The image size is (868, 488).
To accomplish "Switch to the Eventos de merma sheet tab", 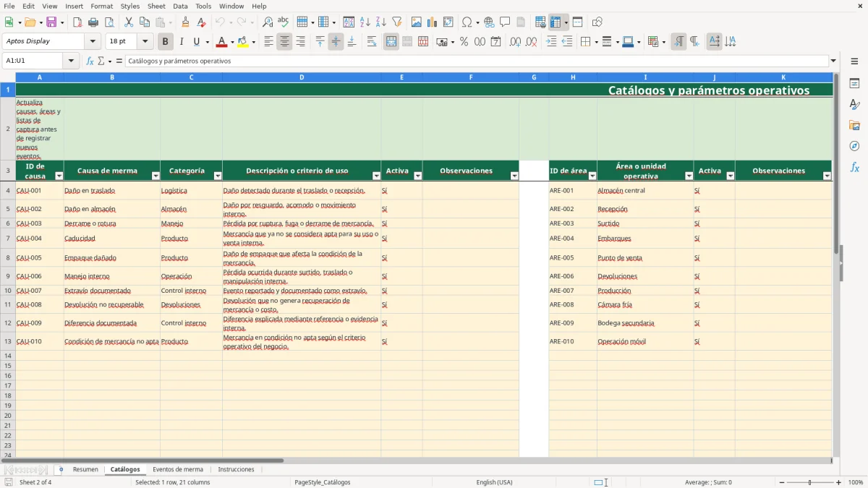I will (178, 469).
